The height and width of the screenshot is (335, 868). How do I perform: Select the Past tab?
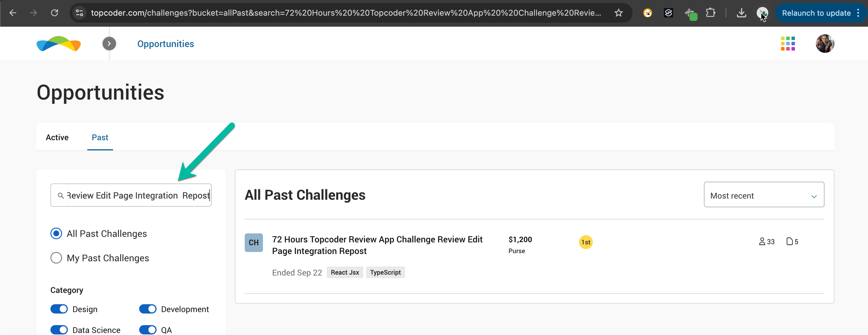click(x=100, y=138)
